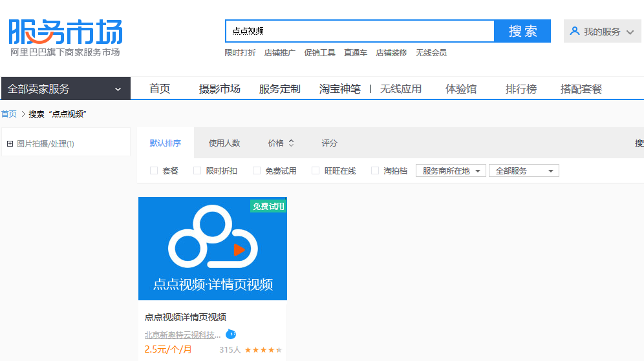Sort by 使用人数

pyautogui.click(x=224, y=143)
